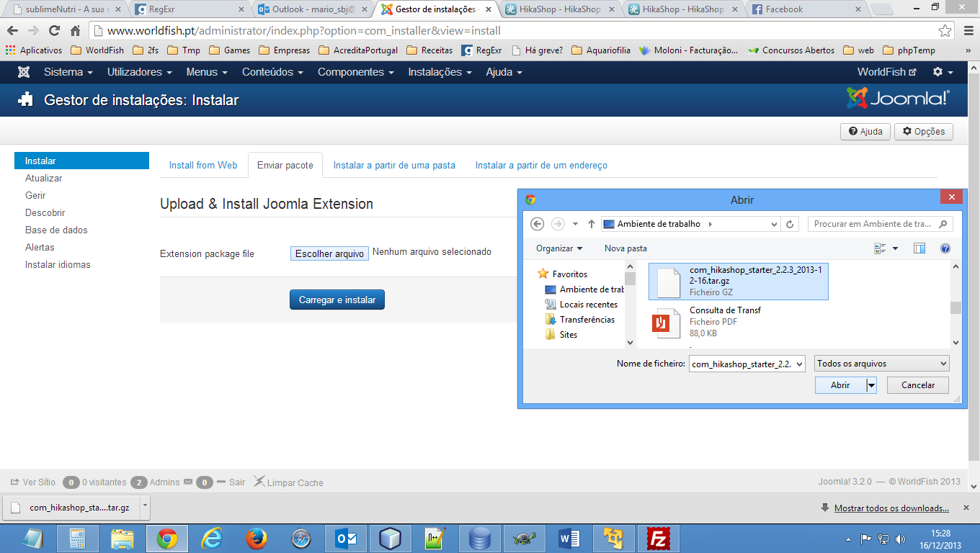Click Nova pasta in the file dialog
The width and height of the screenshot is (980, 553).
coord(625,248)
